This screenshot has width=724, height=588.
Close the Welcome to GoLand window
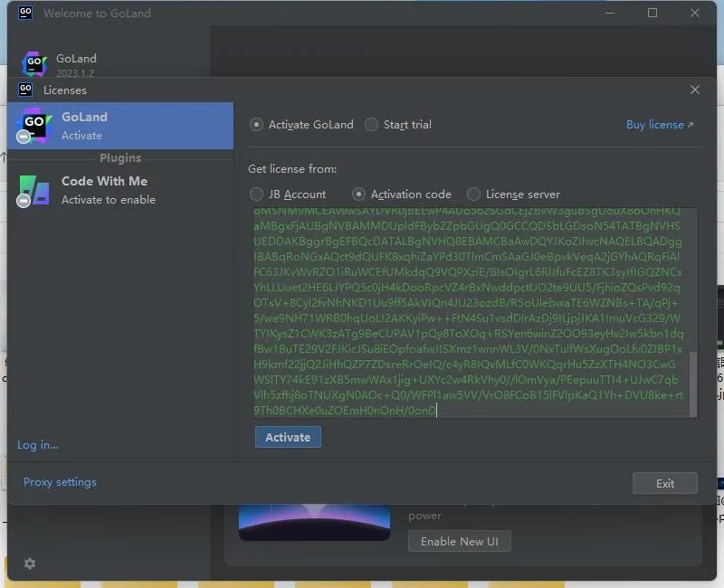pyautogui.click(x=694, y=13)
